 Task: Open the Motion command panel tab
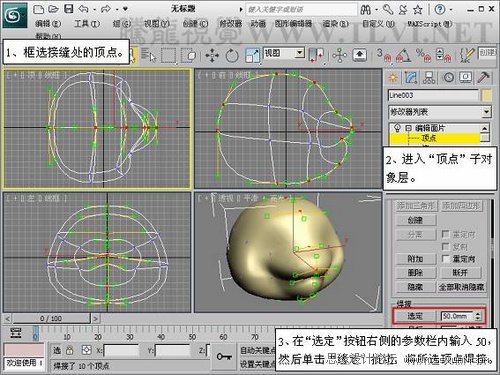(448, 78)
